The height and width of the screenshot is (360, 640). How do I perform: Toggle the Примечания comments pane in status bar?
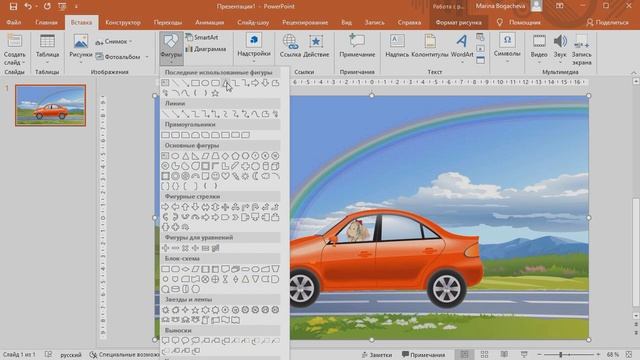(423, 355)
